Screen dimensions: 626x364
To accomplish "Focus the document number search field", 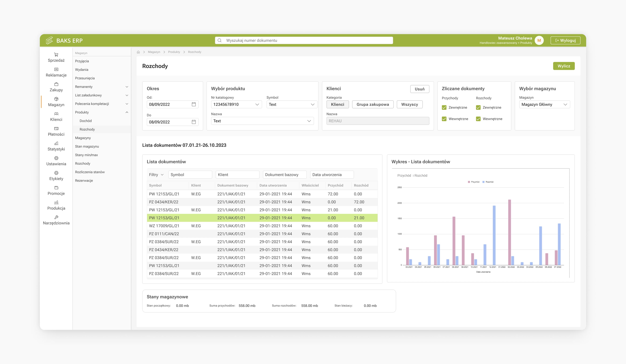I will [304, 40].
